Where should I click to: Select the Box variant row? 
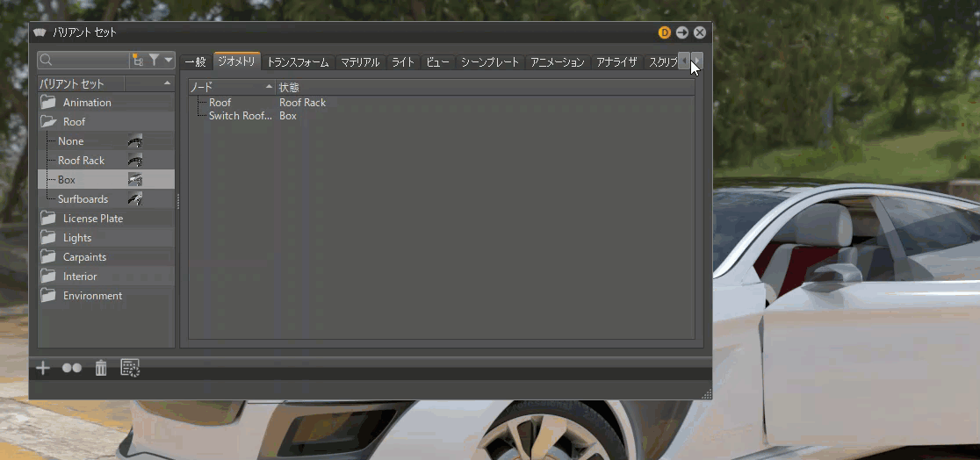click(x=106, y=180)
